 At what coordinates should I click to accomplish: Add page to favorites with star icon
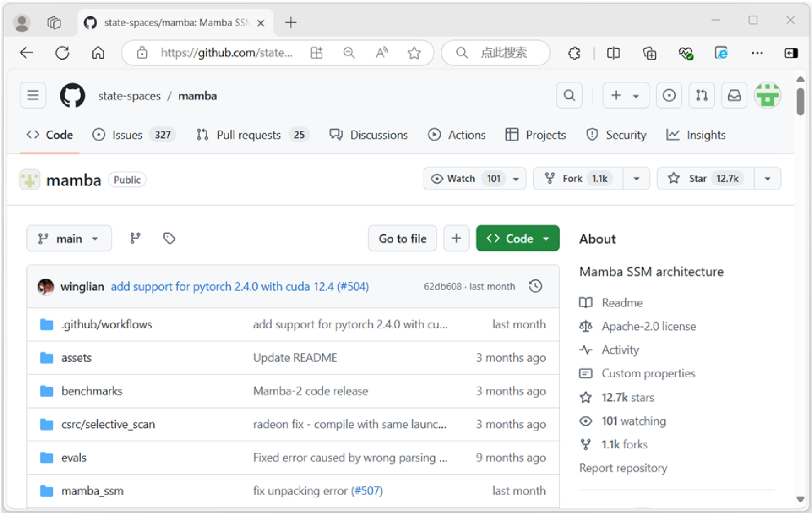(x=414, y=52)
